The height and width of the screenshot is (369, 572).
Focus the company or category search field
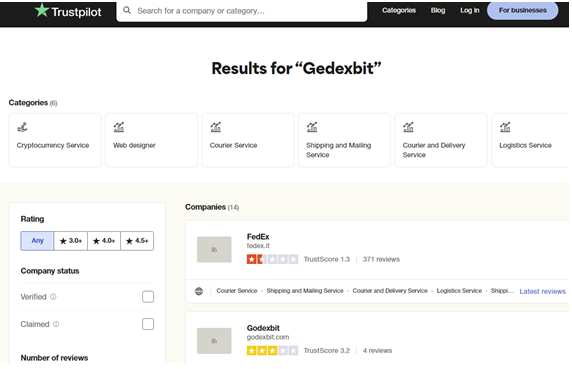[242, 11]
